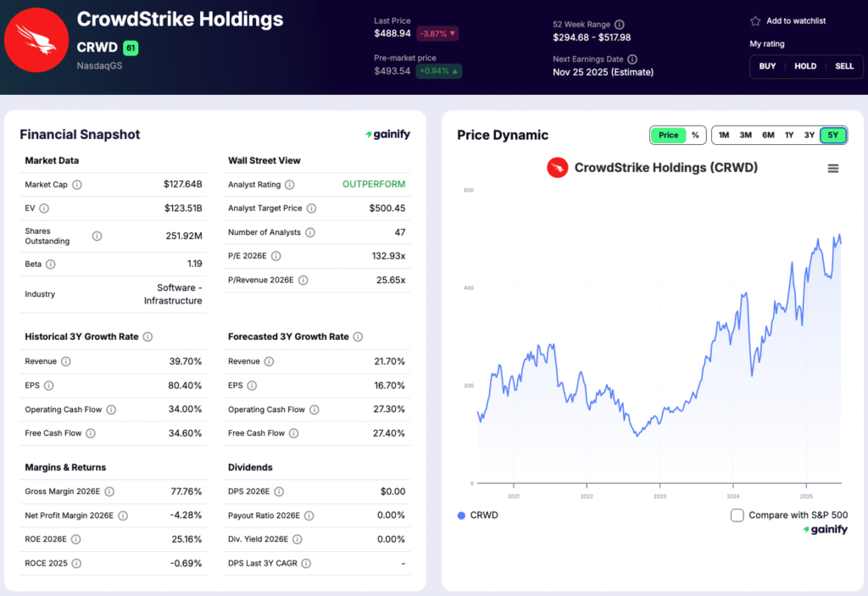Screen dimensions: 868x596
Task: Click the Analyst Target Price info icon
Action: tap(311, 208)
